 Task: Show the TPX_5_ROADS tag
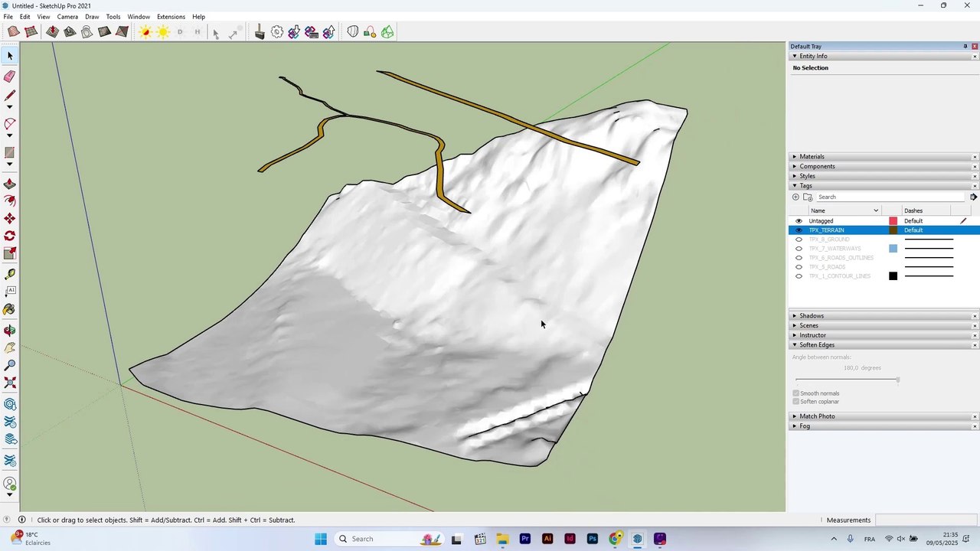coord(799,266)
